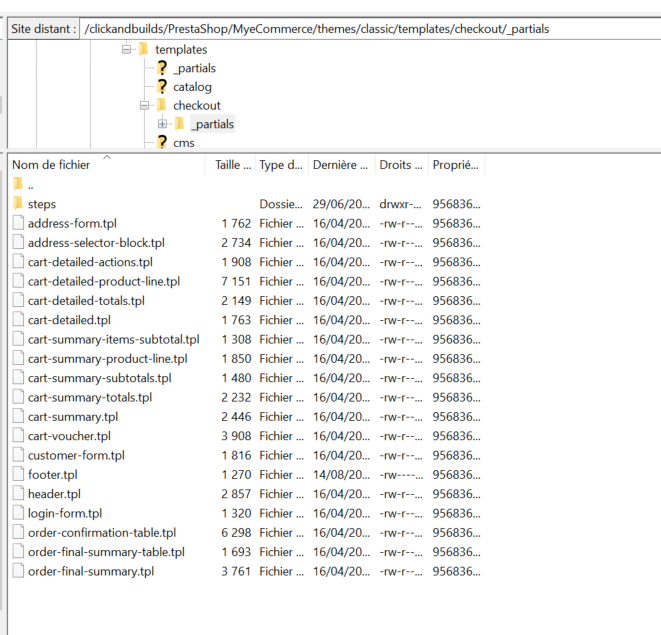Click the file icon of login-form.tpl
661x635 pixels.
pyautogui.click(x=18, y=513)
